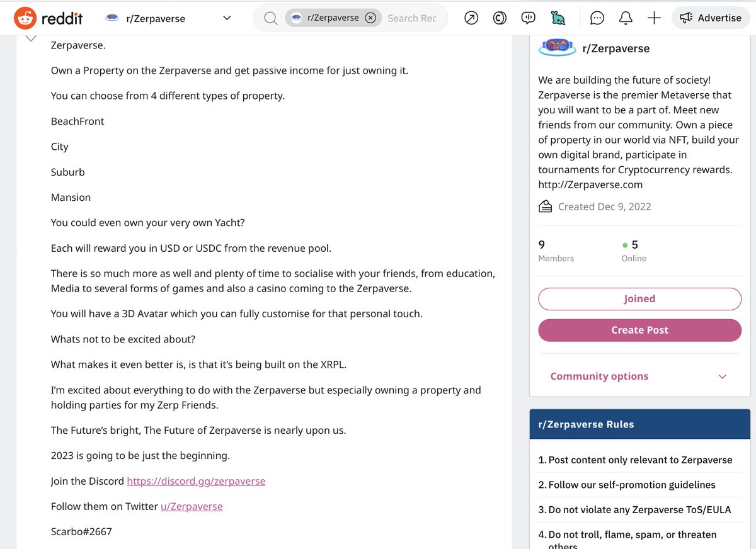Click the search magnifier icon
Viewport: 756px width, 549px height.
[x=270, y=18]
